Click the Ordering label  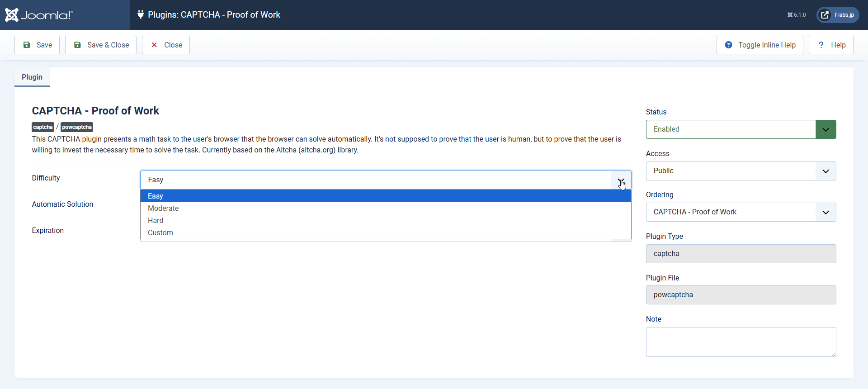coord(660,194)
